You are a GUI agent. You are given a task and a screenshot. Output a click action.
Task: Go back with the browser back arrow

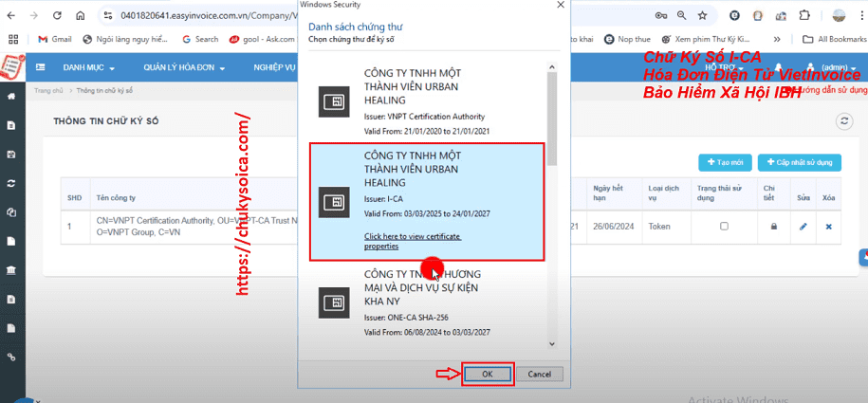pos(11,15)
